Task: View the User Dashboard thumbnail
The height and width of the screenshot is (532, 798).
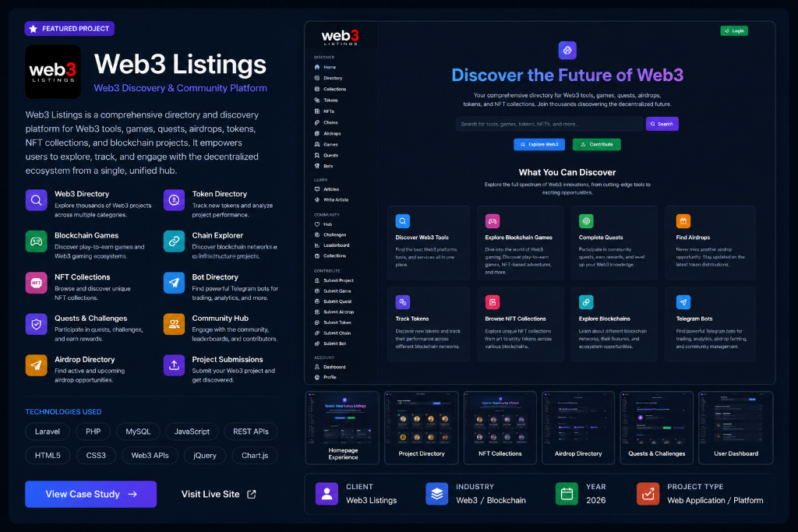Action: pyautogui.click(x=736, y=428)
